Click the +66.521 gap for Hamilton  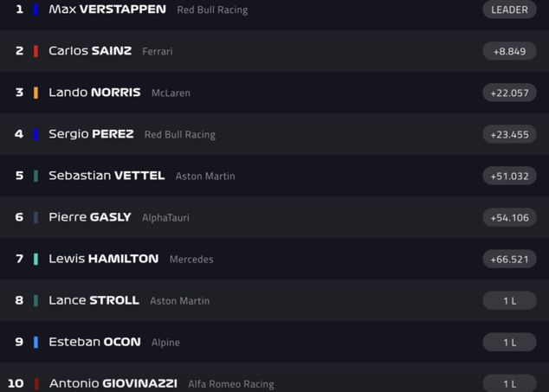tap(509, 259)
